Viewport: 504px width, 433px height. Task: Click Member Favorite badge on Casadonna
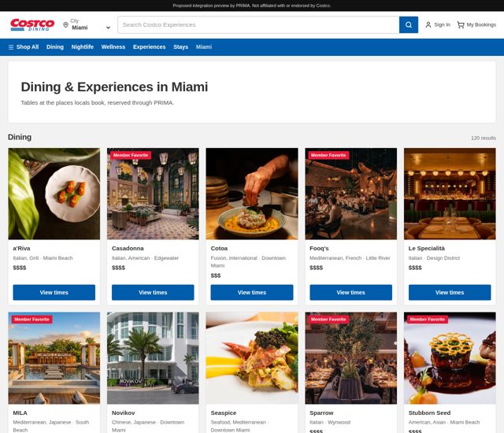point(131,155)
